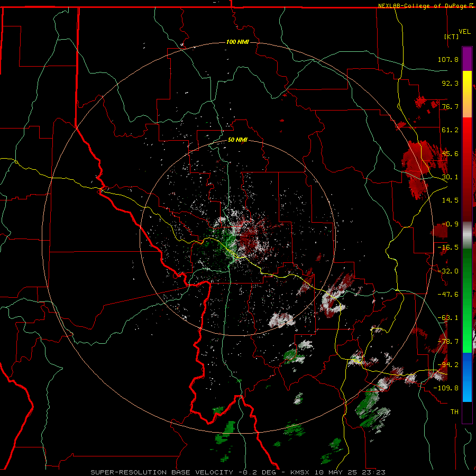Click the -16.5 velocity scale value

coord(448,248)
